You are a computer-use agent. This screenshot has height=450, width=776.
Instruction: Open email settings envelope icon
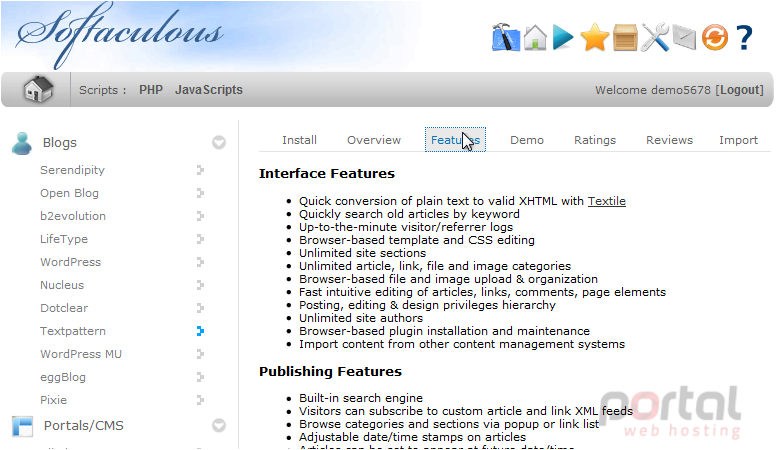click(684, 38)
